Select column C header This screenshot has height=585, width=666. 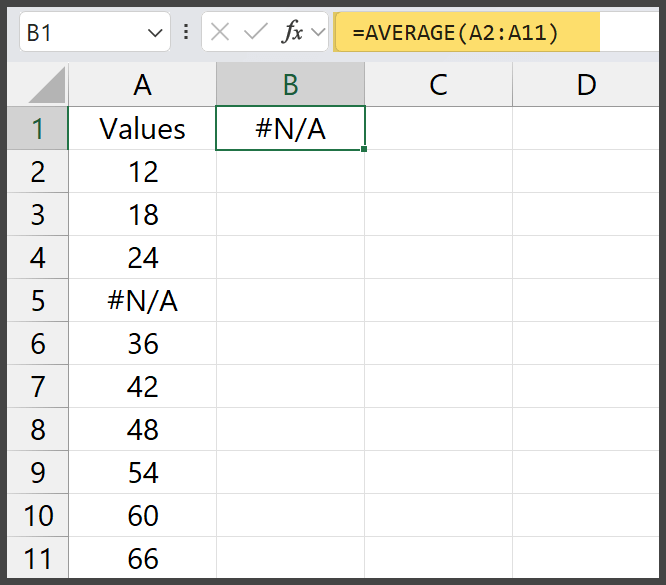point(438,85)
